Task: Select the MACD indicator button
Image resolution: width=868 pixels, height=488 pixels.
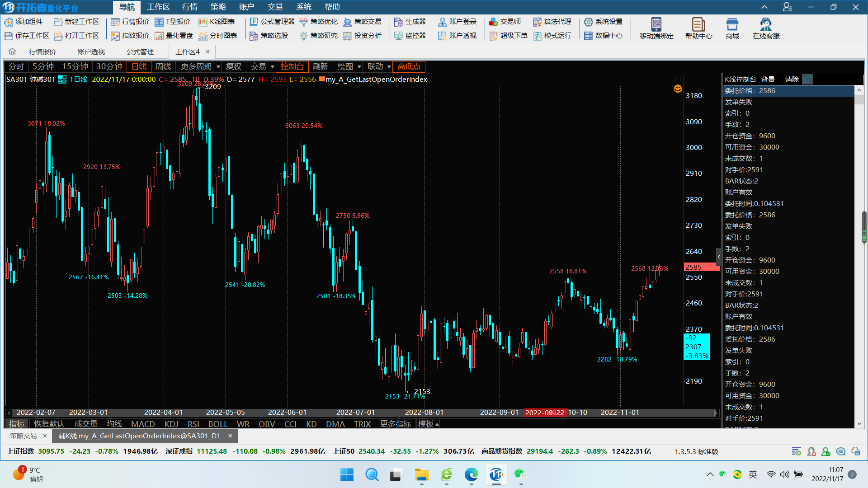Action: tap(143, 424)
